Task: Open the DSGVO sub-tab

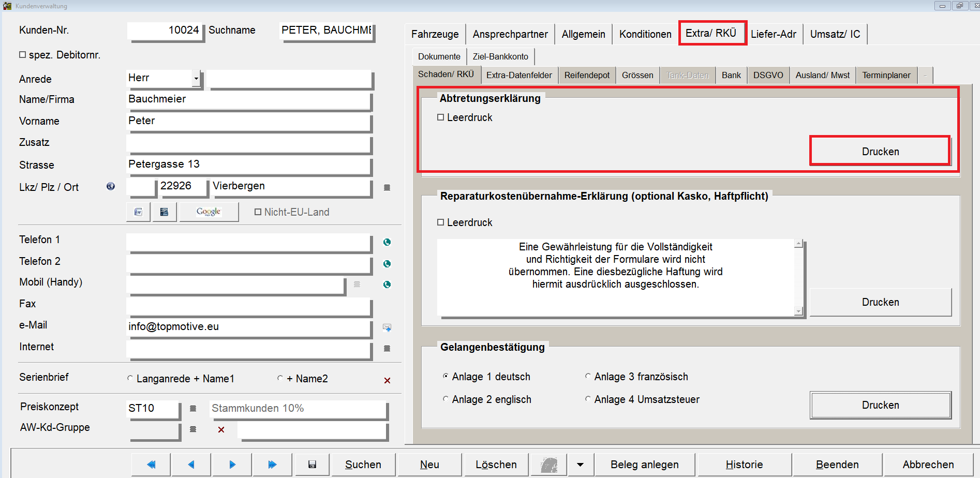Action: [768, 75]
